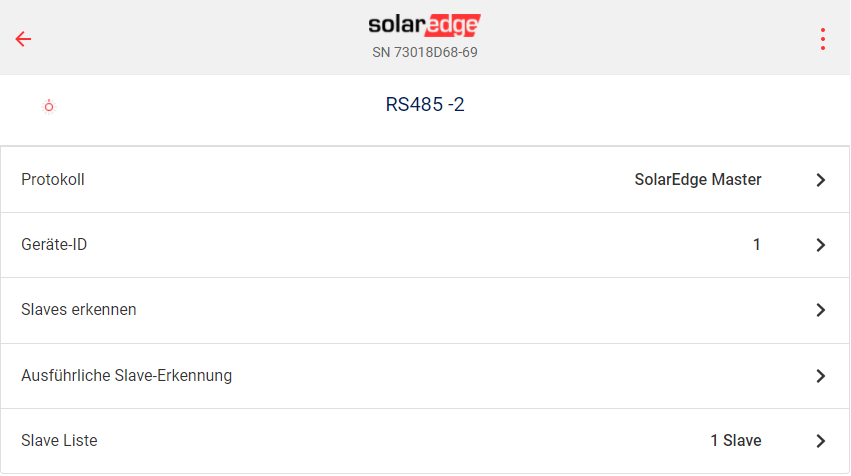Click chevron beside Ausführliche Slave-Erkennung
Image resolution: width=851 pixels, height=476 pixels.
pyautogui.click(x=820, y=376)
